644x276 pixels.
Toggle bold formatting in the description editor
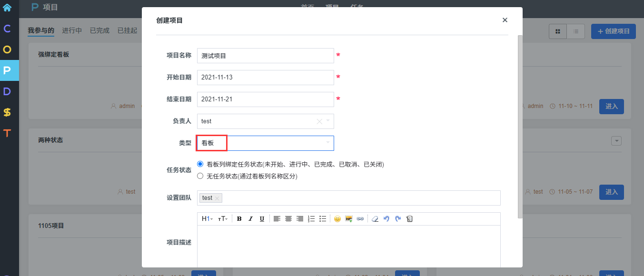pyautogui.click(x=239, y=219)
